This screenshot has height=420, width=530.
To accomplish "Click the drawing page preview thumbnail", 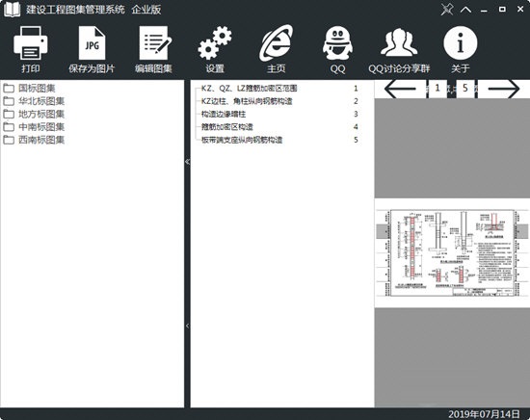I will click(x=452, y=252).
